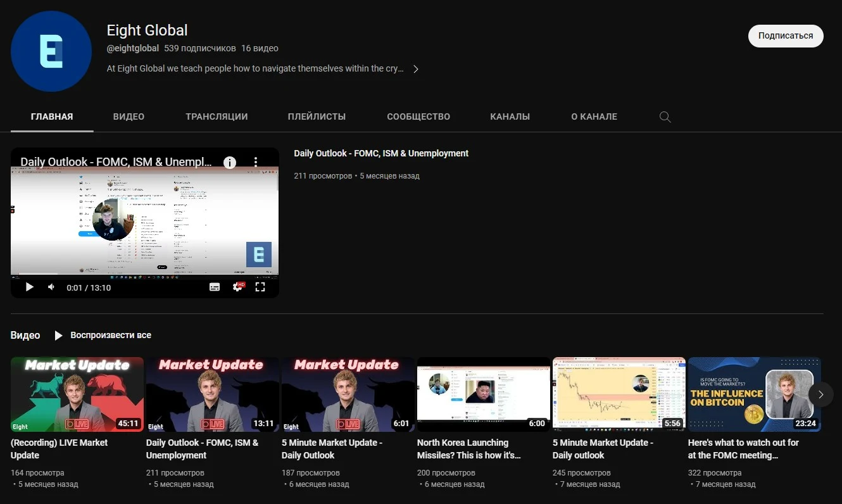This screenshot has height=504, width=842.
Task: Open the 5:56 chart video thumbnail
Action: coord(619,394)
